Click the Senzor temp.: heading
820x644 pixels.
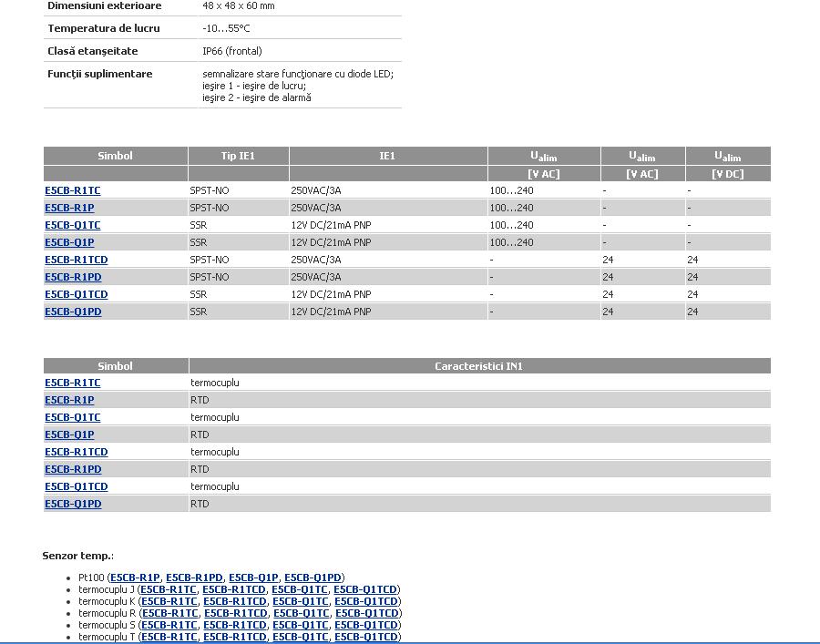(78, 556)
